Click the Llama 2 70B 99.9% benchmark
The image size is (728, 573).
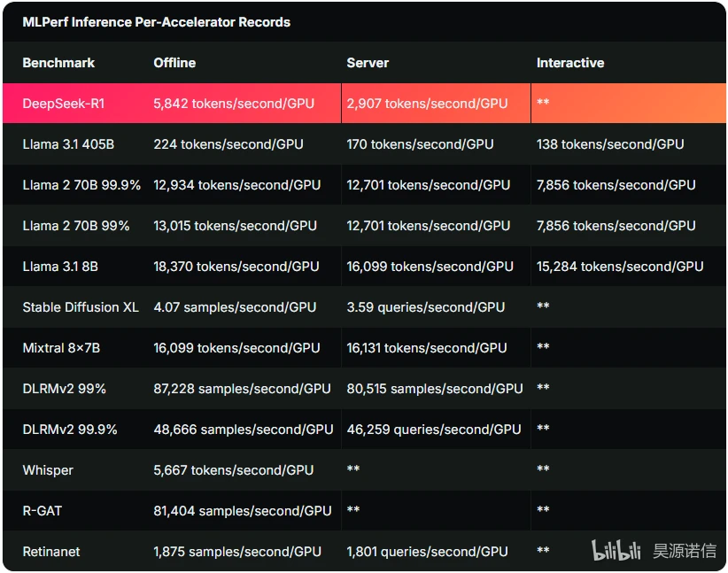[81, 185]
